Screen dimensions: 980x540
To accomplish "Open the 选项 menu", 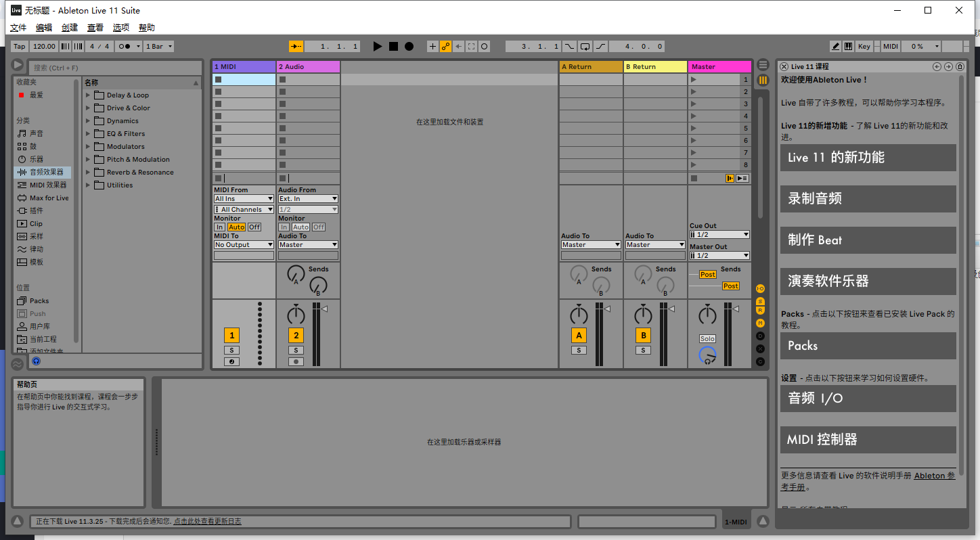I will click(121, 28).
